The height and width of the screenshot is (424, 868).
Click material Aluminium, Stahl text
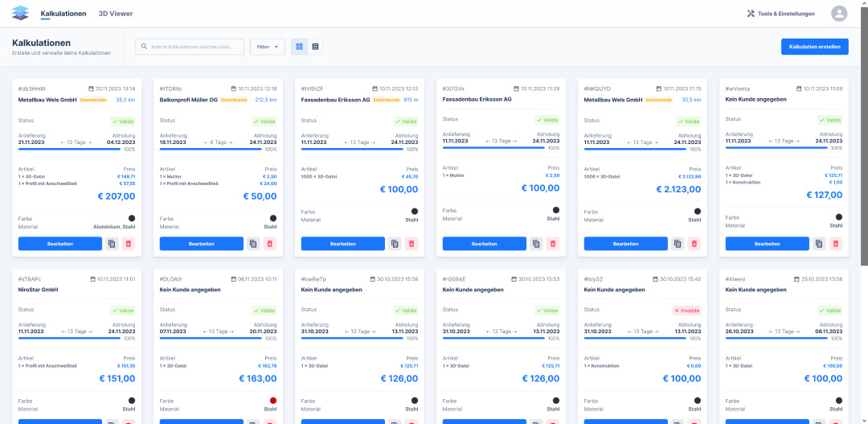click(115, 227)
